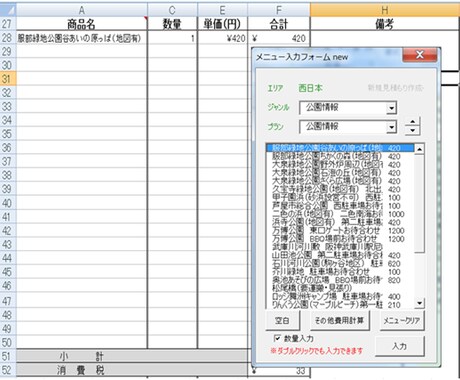Select list item 大泉緑地公園さくら広場
The height and width of the screenshot is (380, 460).
point(340,181)
